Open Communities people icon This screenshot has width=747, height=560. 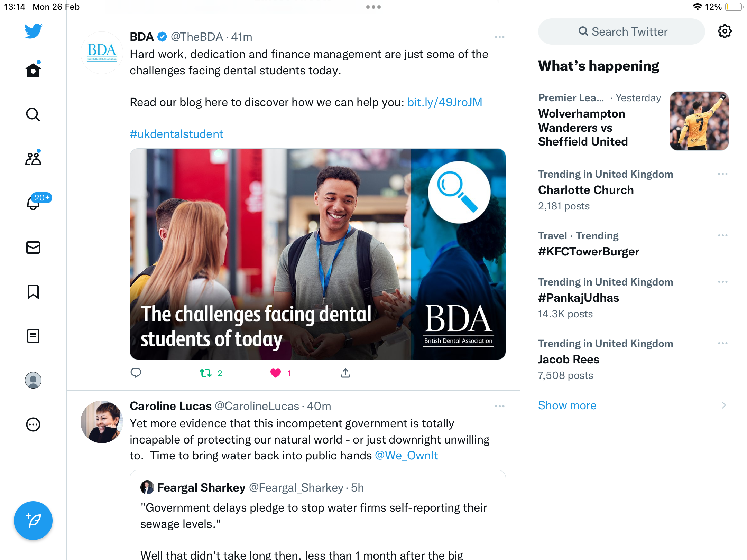(33, 158)
